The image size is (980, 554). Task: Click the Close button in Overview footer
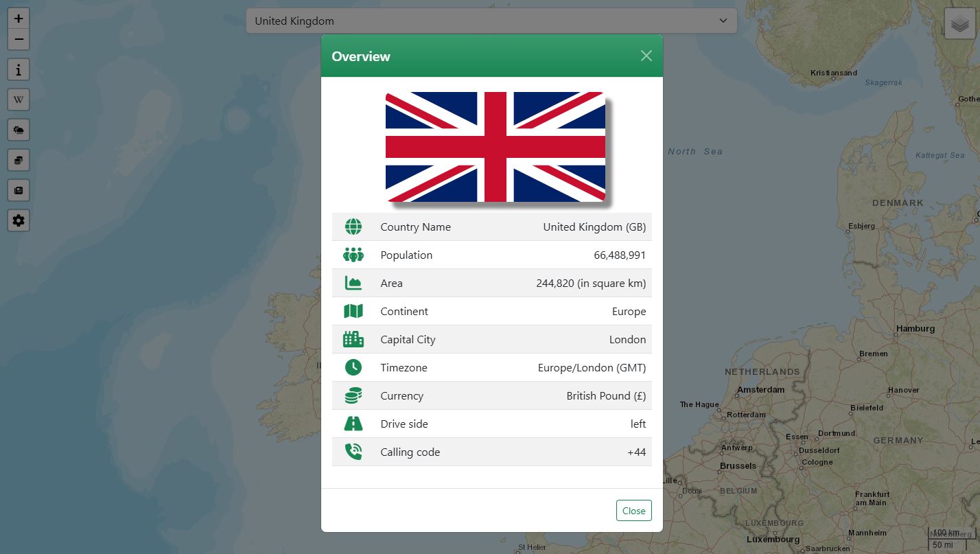coord(633,511)
